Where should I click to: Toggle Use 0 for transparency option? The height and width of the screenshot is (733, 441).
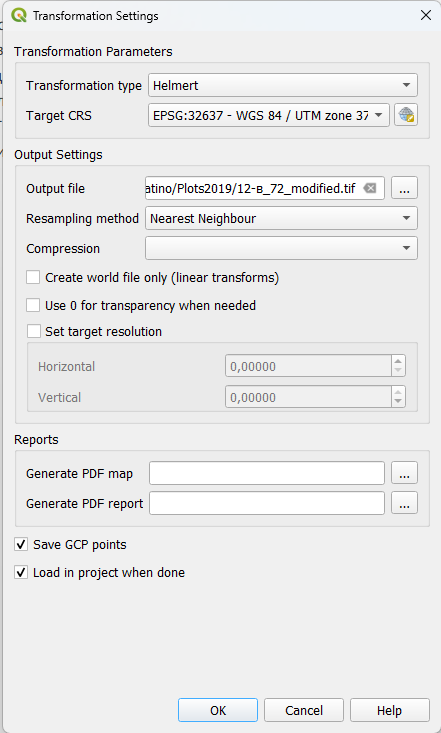point(33,305)
